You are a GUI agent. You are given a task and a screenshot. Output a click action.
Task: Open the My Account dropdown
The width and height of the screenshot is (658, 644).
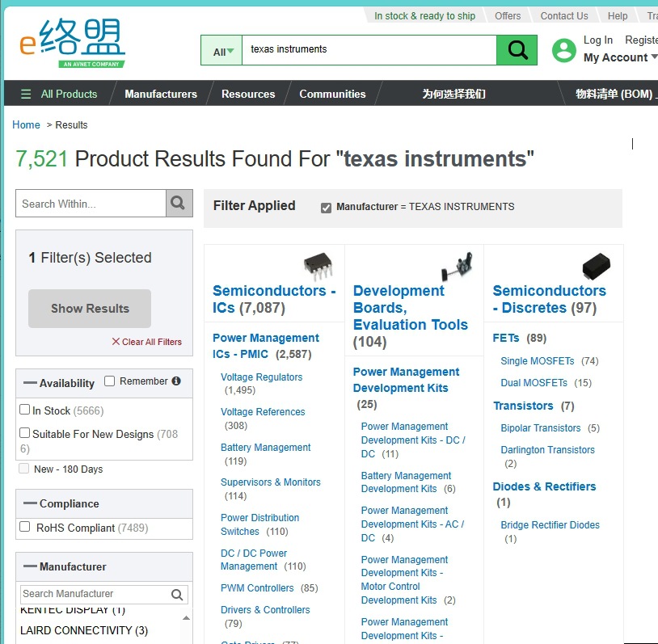point(620,57)
